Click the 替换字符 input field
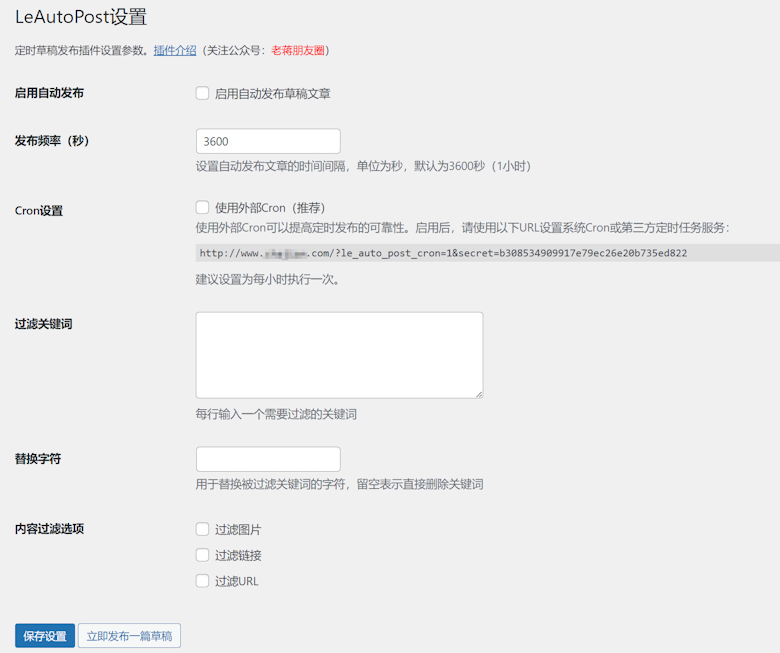 [x=268, y=459]
